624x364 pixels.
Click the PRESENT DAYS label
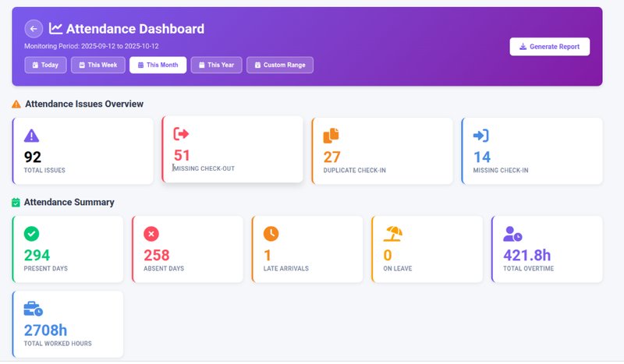46,269
